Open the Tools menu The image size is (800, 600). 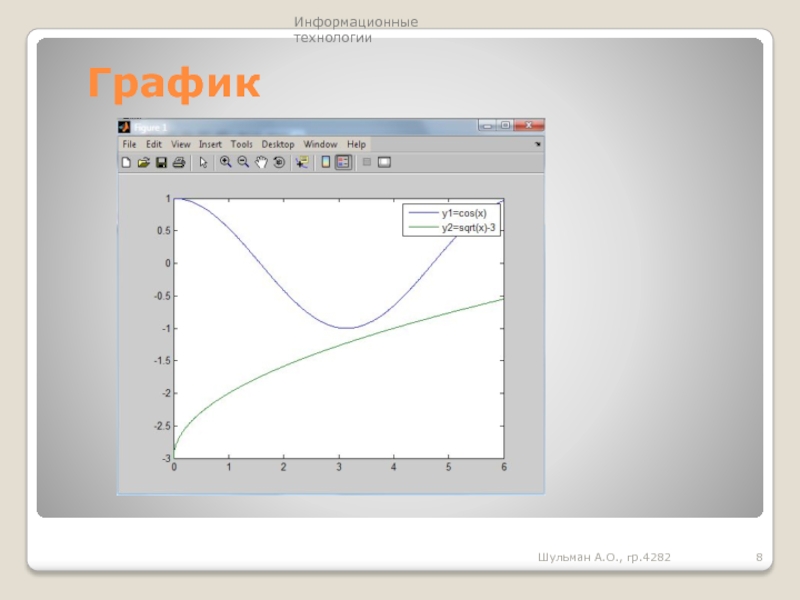pos(242,144)
